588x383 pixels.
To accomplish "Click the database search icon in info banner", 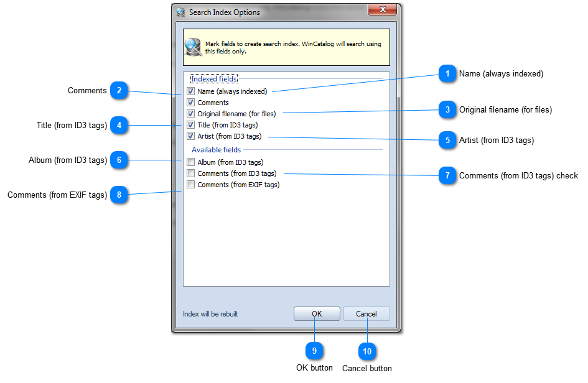I will (194, 47).
